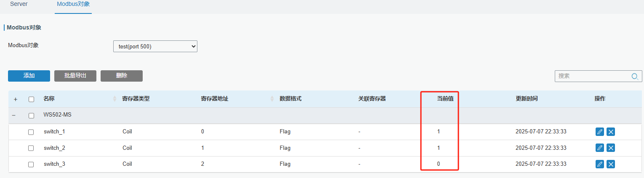644x178 pixels.
Task: Select the switch_3 row checkbox
Action: click(x=31, y=165)
